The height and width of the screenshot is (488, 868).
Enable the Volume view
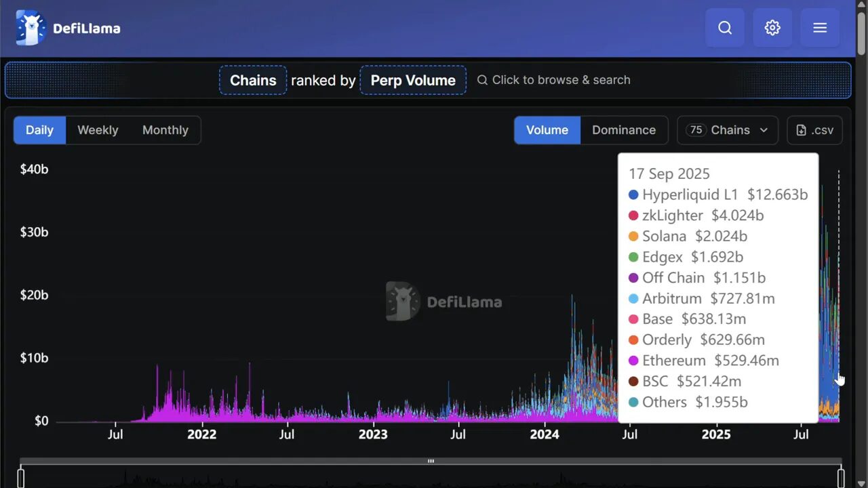tap(547, 129)
